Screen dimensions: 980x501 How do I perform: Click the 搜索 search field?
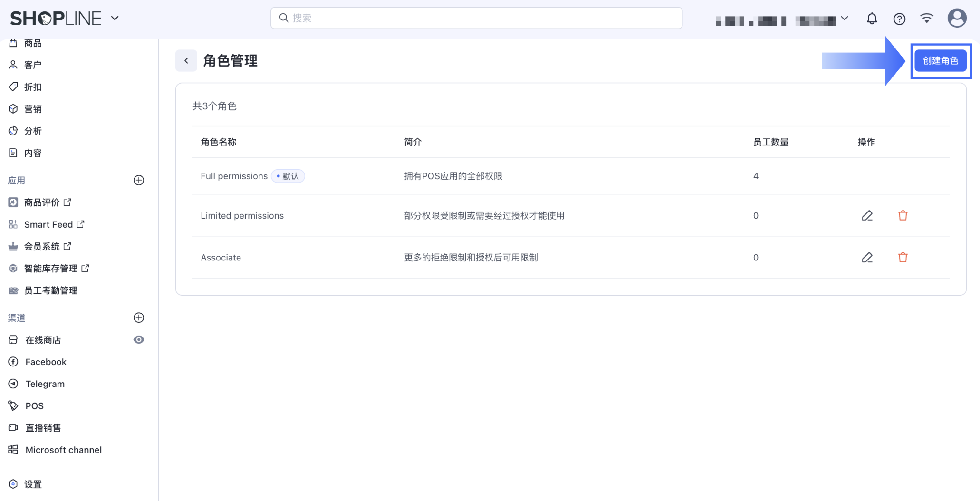(476, 18)
